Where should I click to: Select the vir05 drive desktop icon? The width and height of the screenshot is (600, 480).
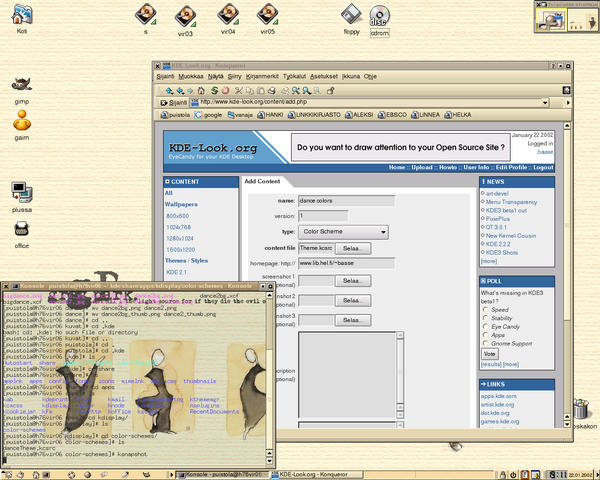[x=267, y=19]
